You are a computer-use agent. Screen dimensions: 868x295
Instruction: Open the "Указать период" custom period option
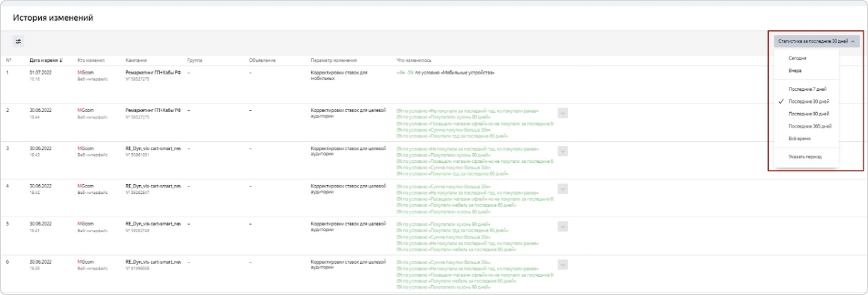pyautogui.click(x=805, y=157)
